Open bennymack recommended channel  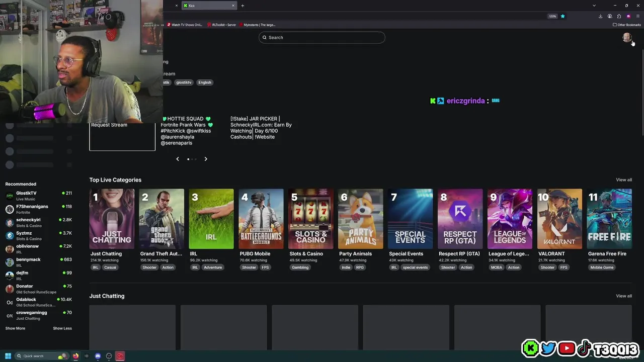click(x=39, y=262)
